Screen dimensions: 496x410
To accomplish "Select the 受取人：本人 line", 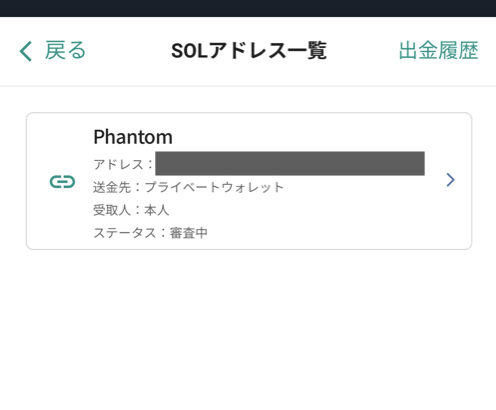I will tap(131, 210).
